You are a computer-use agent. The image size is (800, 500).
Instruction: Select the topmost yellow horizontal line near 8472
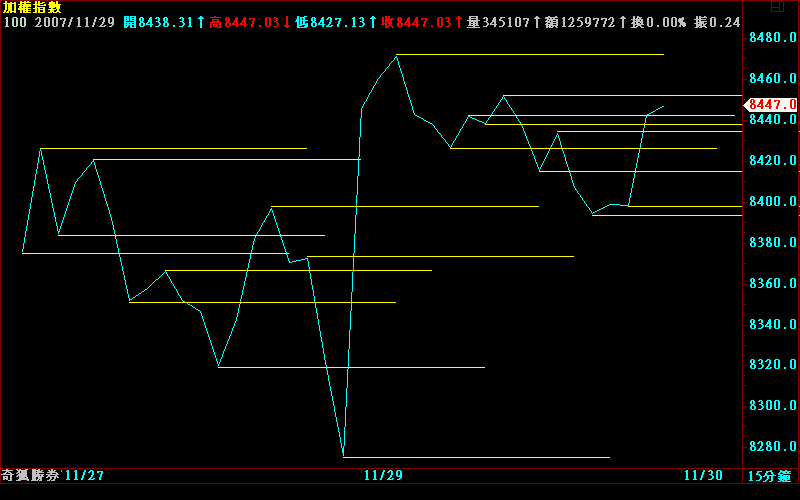click(530, 54)
